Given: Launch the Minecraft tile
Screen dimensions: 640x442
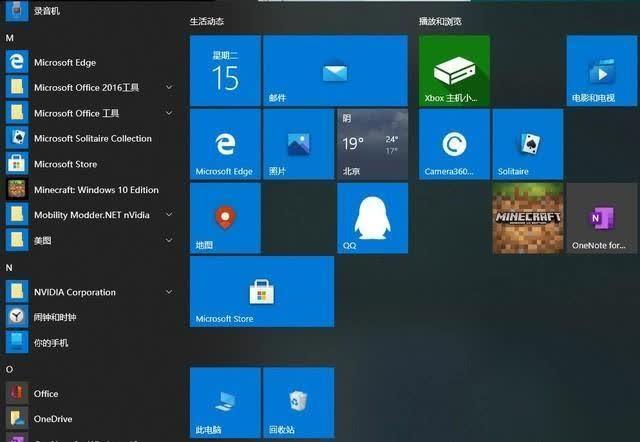Looking at the screenshot, I should click(x=528, y=218).
